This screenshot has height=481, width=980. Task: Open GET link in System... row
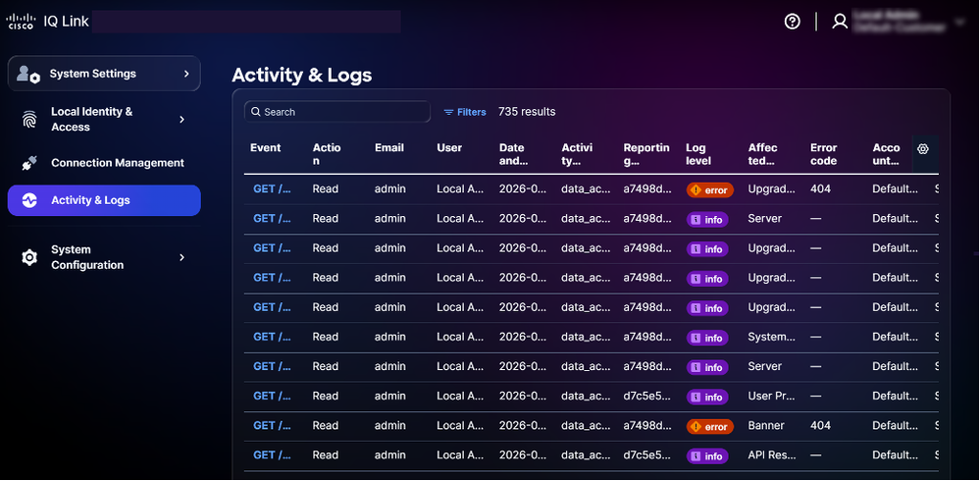coord(272,337)
